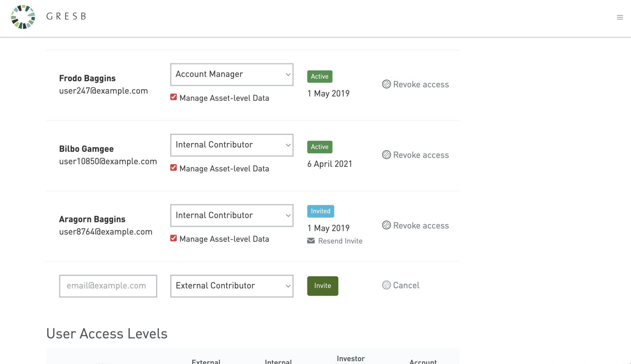Toggle Manage Asset-level Data for Bilbo Gamgee
Image resolution: width=631 pixels, height=364 pixels.
pyautogui.click(x=173, y=168)
